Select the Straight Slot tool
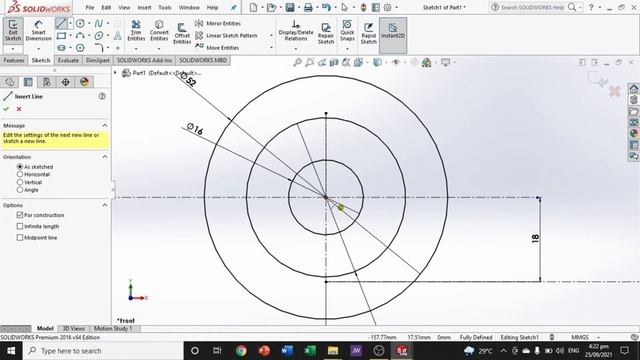The image size is (640, 360). 61,48
